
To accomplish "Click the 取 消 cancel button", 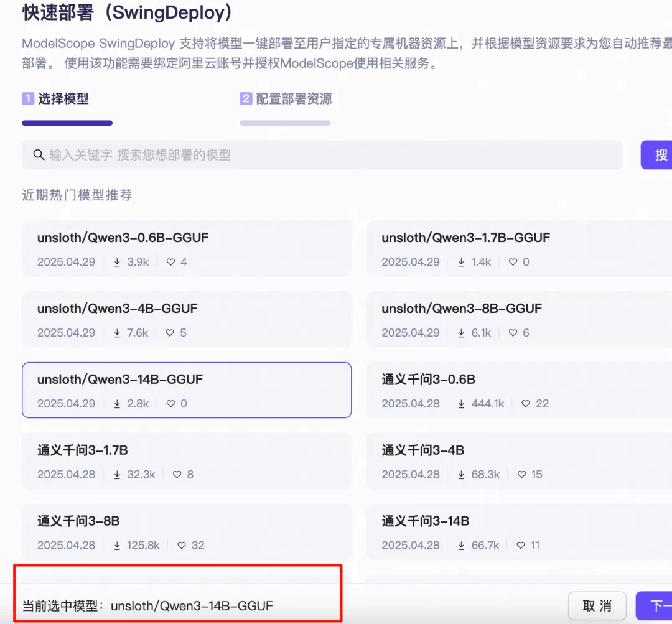I will point(597,606).
